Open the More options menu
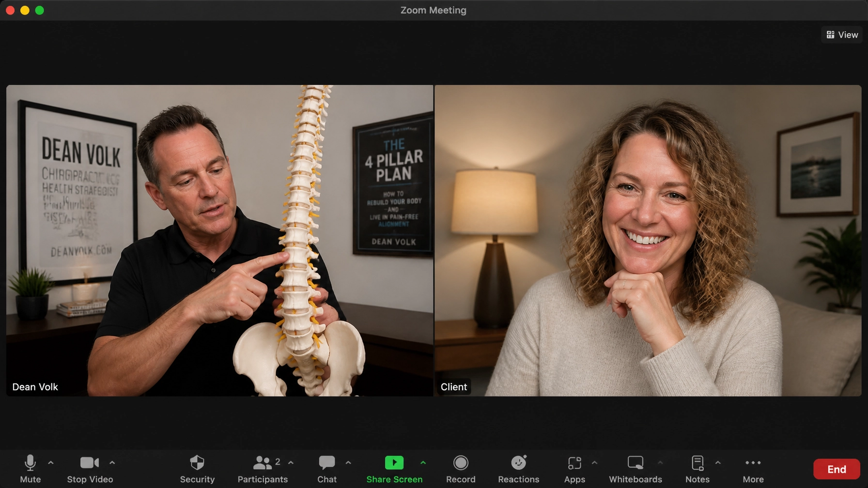The image size is (868, 488). coord(753,469)
